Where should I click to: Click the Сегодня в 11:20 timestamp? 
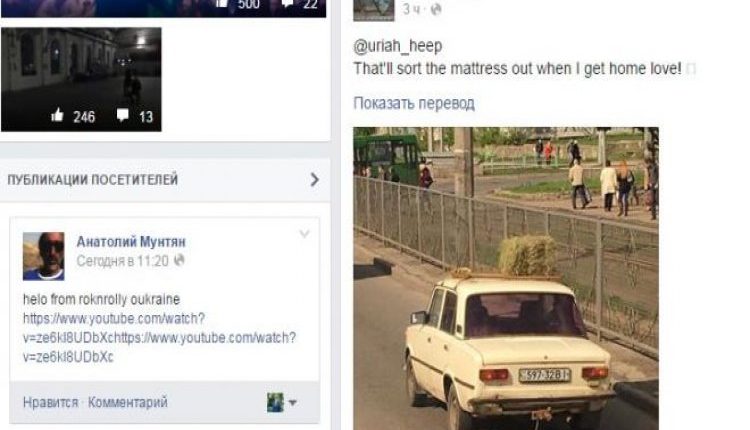click(122, 261)
